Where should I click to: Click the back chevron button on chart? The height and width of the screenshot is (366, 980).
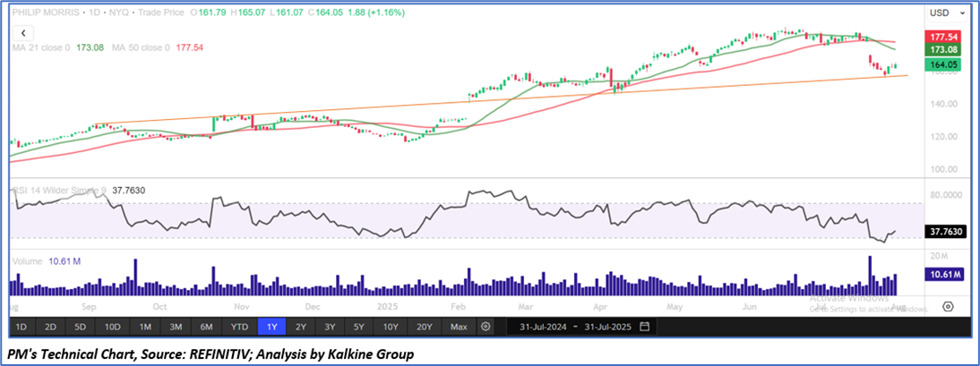click(x=24, y=33)
